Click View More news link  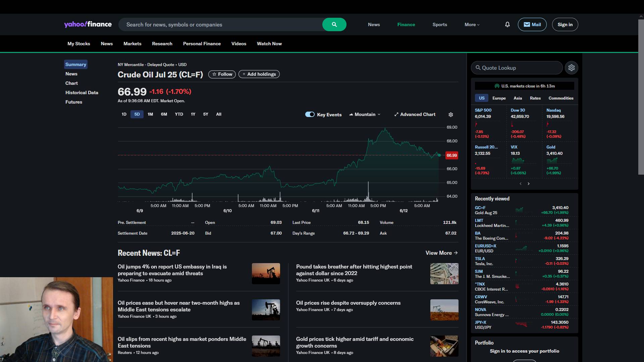click(441, 253)
